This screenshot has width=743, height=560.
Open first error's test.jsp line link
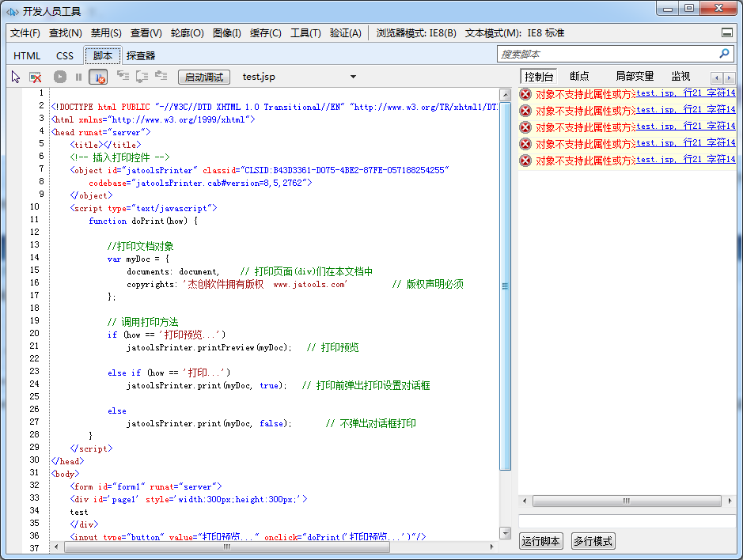pos(686,93)
